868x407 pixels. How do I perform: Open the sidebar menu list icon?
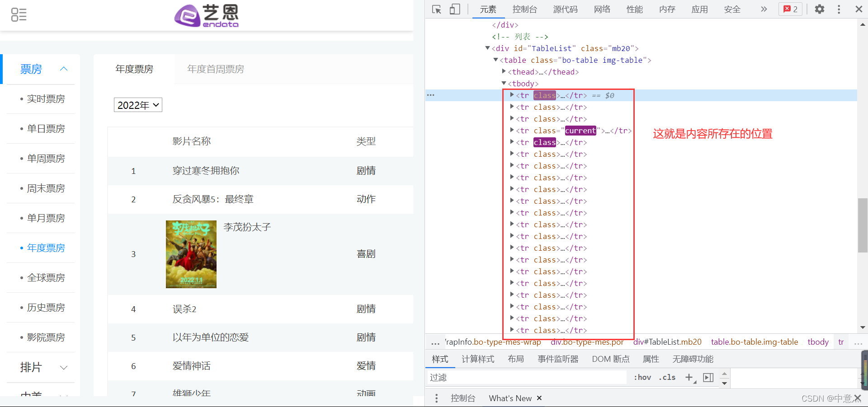[x=19, y=14]
